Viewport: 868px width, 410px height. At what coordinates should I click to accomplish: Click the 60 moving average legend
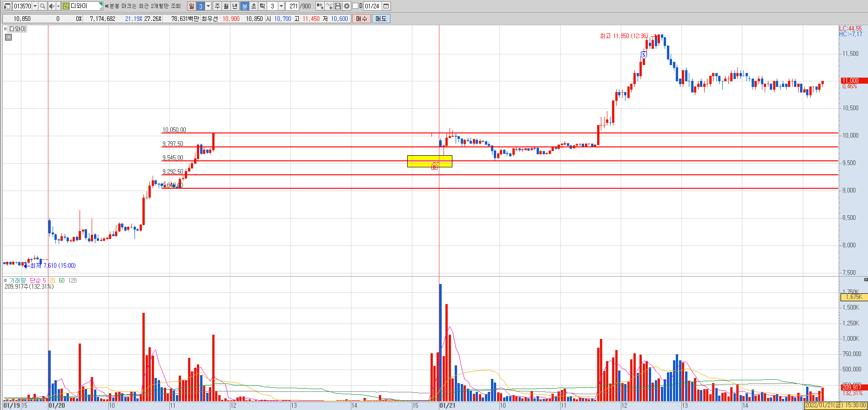(61, 280)
